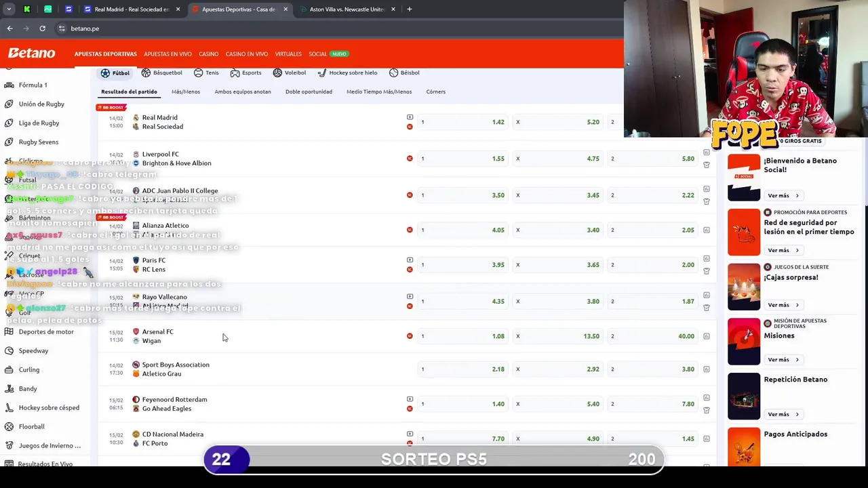Open Casino menu item
Image resolution: width=868 pixels, height=488 pixels.
pos(208,54)
